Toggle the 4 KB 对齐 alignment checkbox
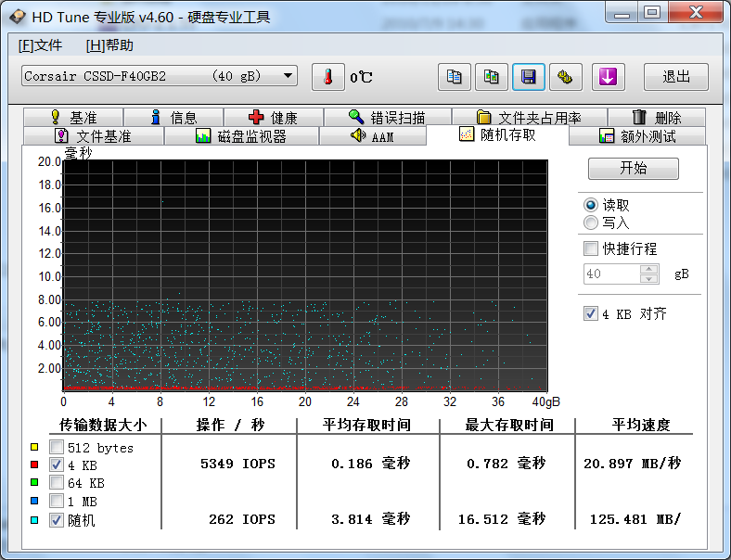Viewport: 731px width, 560px height. [x=591, y=314]
